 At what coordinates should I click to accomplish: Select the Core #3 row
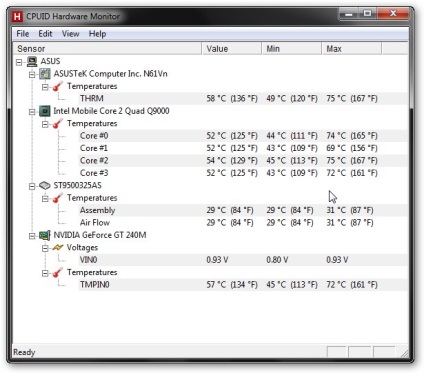pos(243,173)
